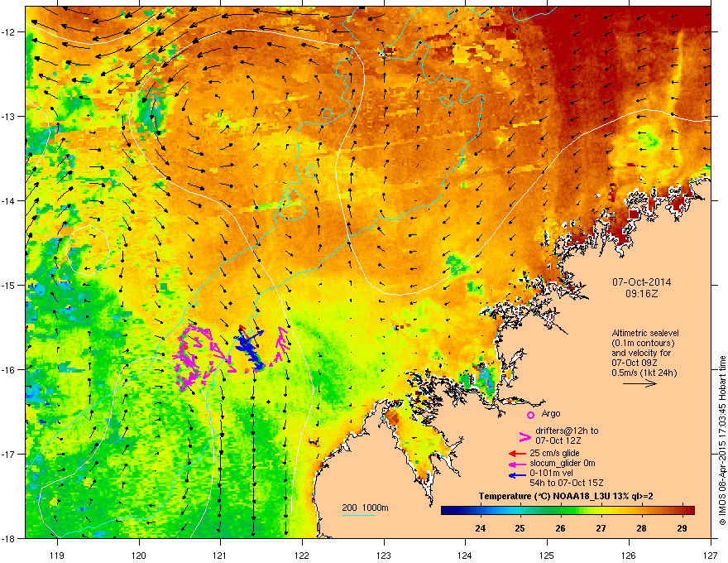Click the '54h to 07-Oct 15Z' text
The image size is (728, 563).
click(x=567, y=483)
